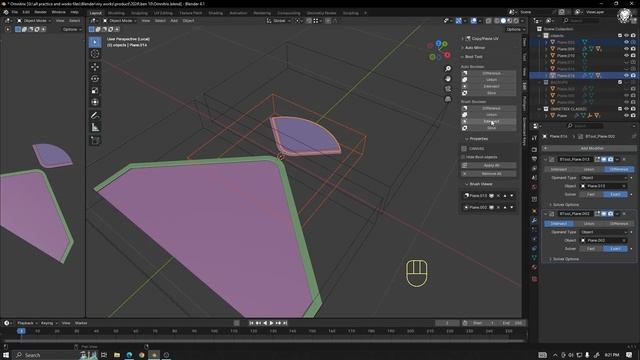Open the Playback dropdown in timeline
The height and width of the screenshot is (360, 640).
pyautogui.click(x=27, y=323)
